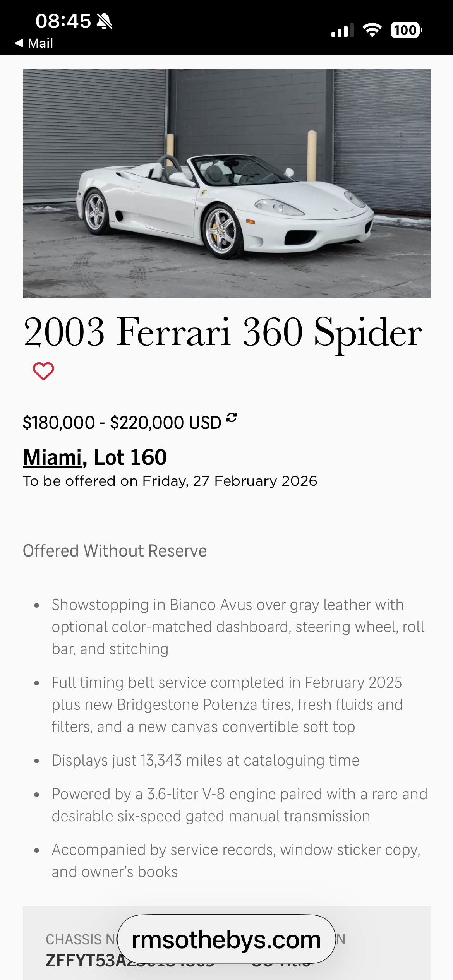
Task: Tap the rmsothebys.com address pill
Action: coord(226,940)
